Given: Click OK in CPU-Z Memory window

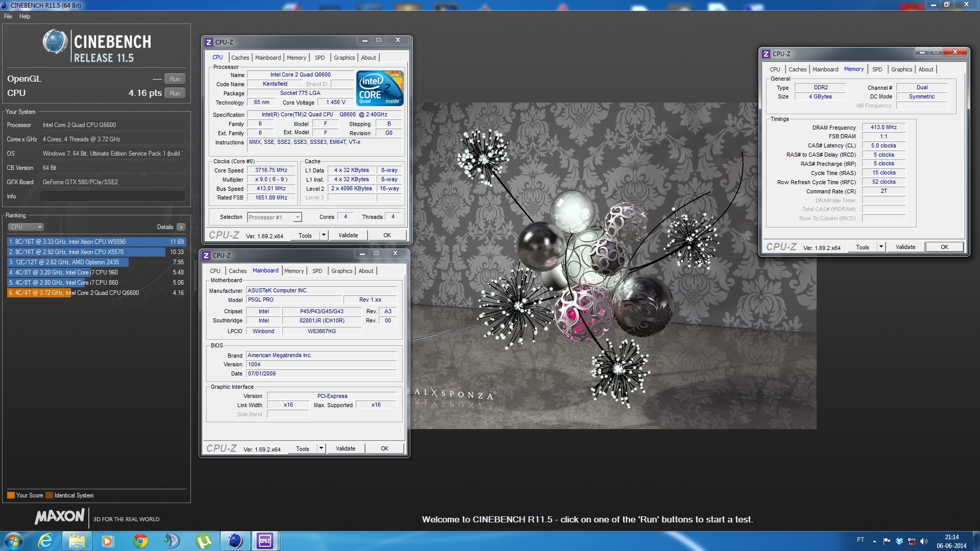Looking at the screenshot, I should pos(945,247).
